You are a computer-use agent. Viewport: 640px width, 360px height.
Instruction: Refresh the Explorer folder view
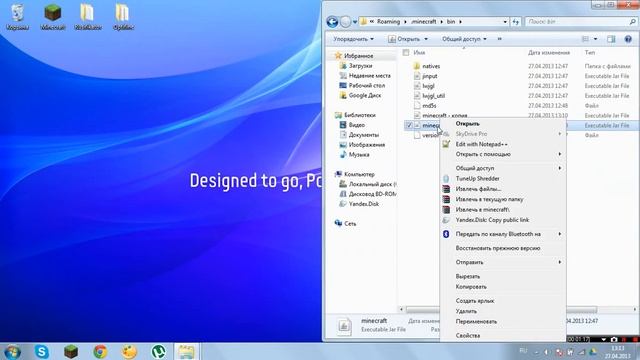pos(516,22)
